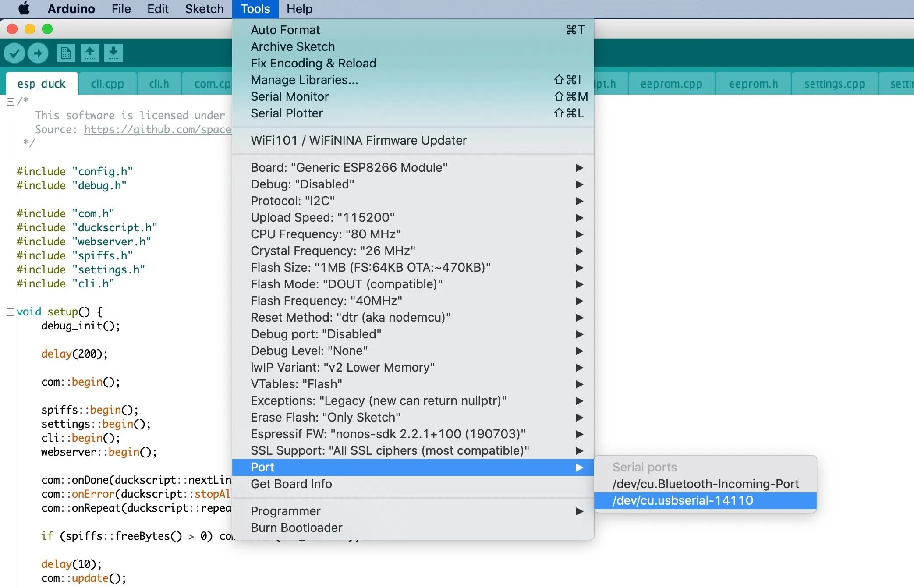Image resolution: width=914 pixels, height=588 pixels.
Task: Expand the Flash Size submenu
Action: pyautogui.click(x=413, y=268)
